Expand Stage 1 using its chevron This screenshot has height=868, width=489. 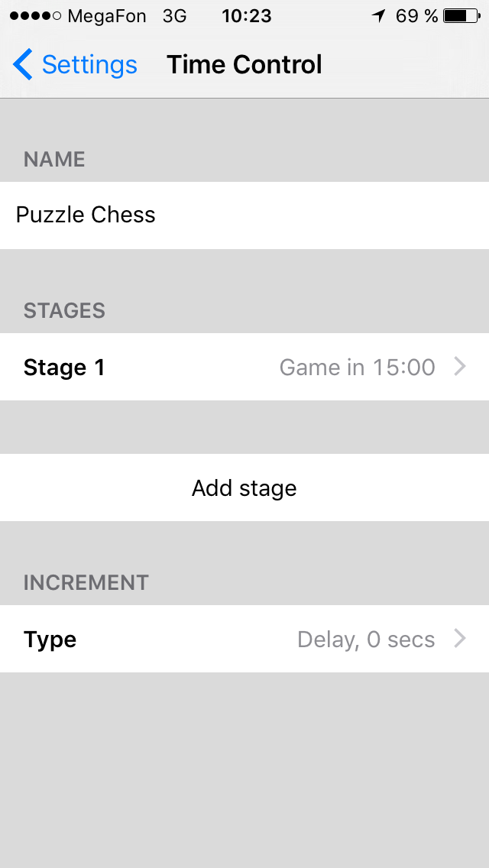[460, 368]
